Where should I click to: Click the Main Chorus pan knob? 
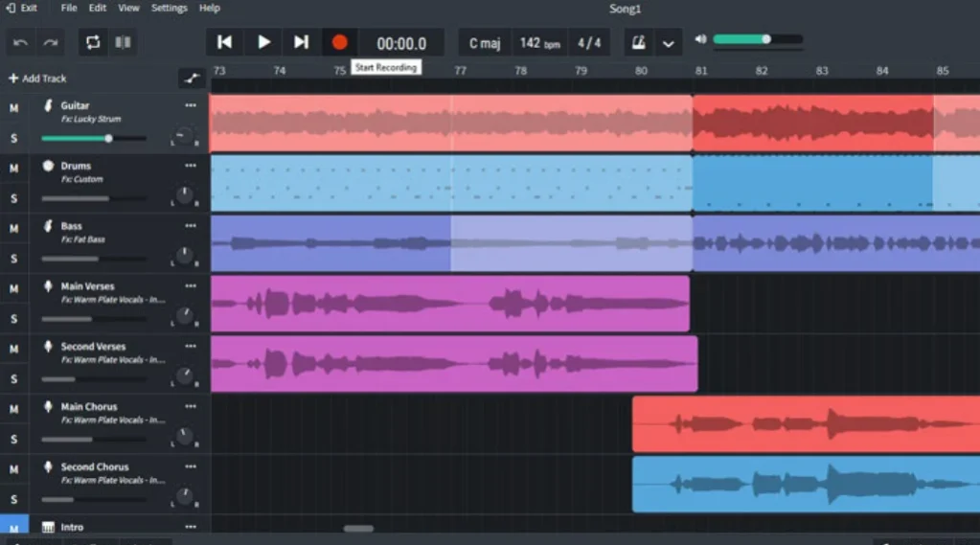click(x=184, y=436)
